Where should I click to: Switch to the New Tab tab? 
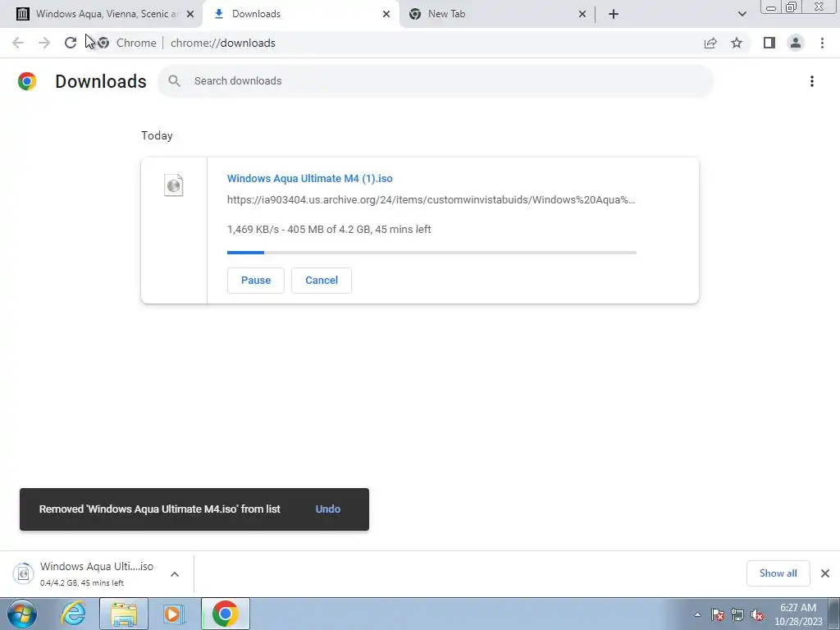pos(498,14)
